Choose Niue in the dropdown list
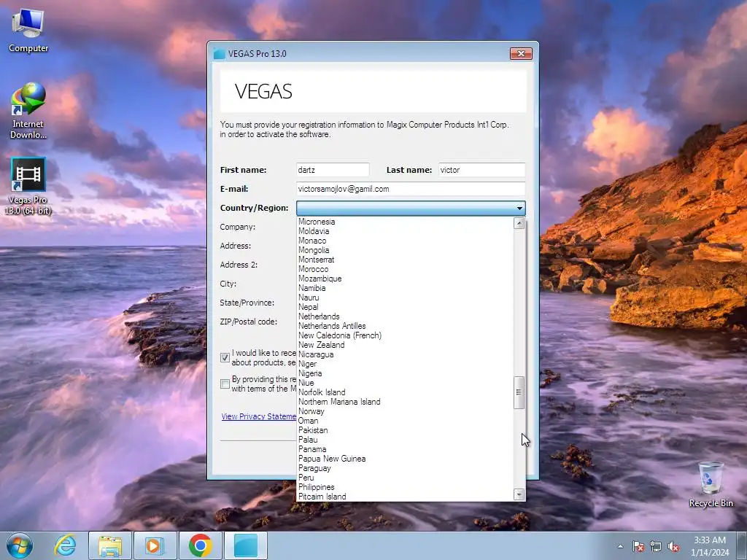 pyautogui.click(x=405, y=383)
